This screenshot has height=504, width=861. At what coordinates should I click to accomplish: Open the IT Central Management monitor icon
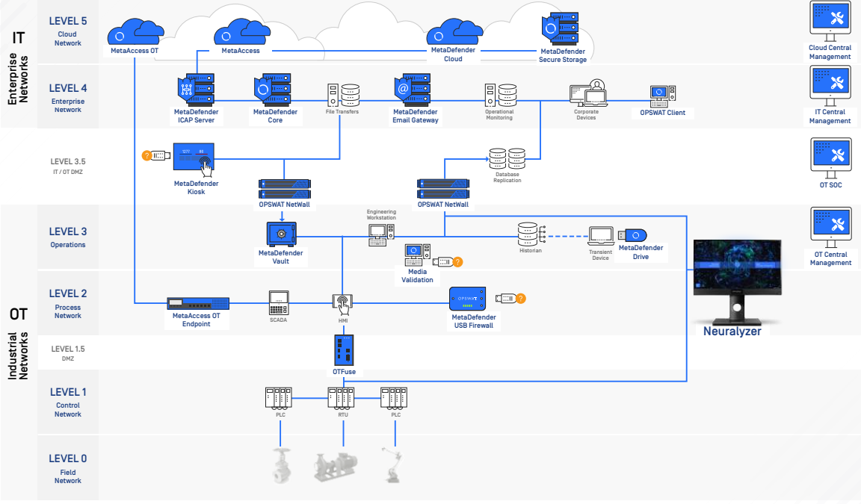click(x=830, y=86)
